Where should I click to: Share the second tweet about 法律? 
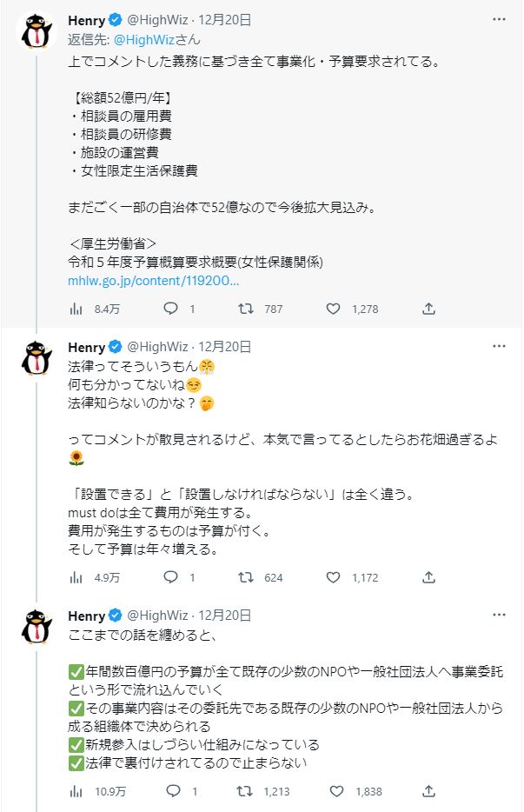pos(428,576)
